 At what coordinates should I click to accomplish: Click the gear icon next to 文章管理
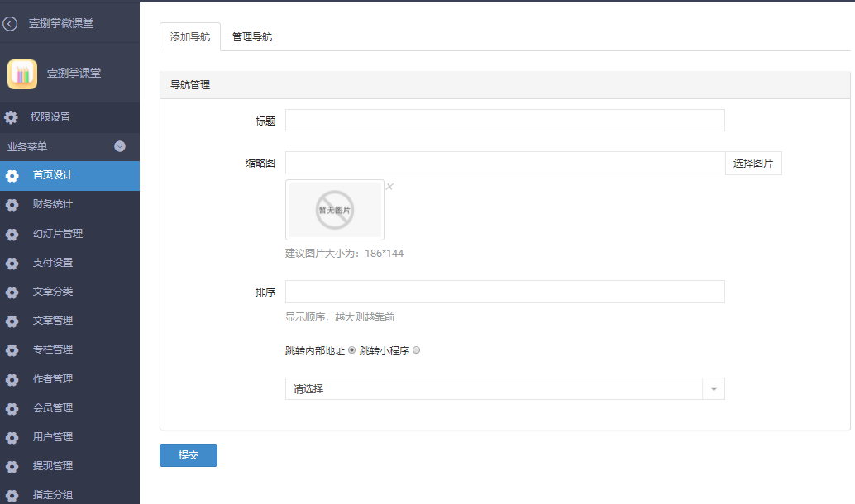pos(12,321)
